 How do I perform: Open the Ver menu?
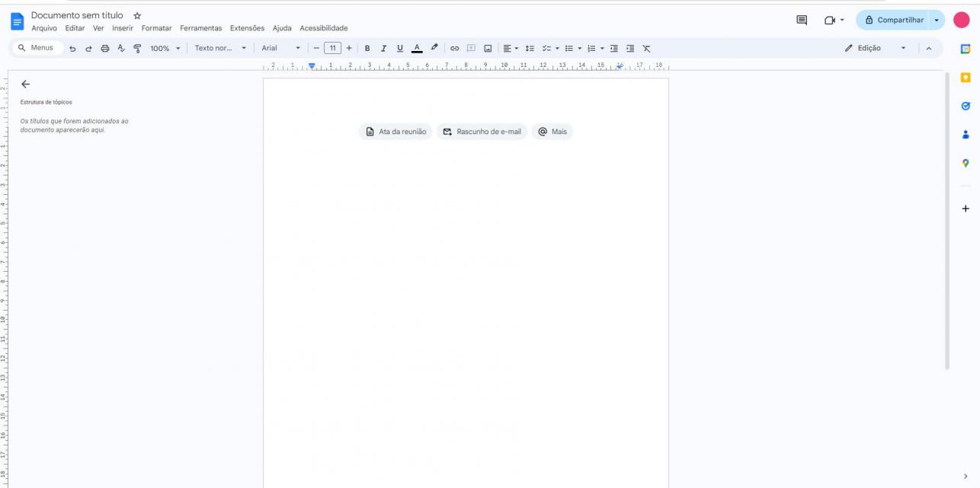(x=98, y=28)
